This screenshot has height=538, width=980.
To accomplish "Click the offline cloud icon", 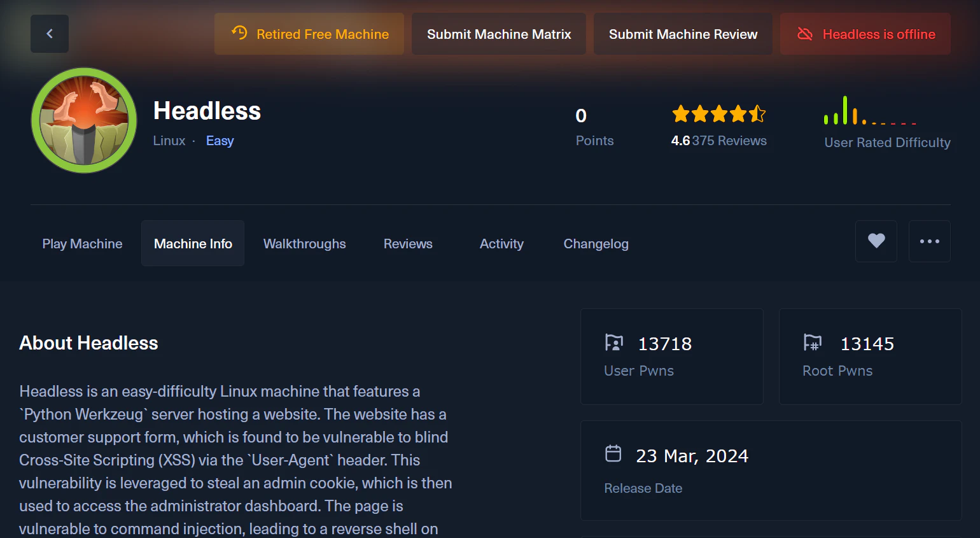I will (x=805, y=34).
